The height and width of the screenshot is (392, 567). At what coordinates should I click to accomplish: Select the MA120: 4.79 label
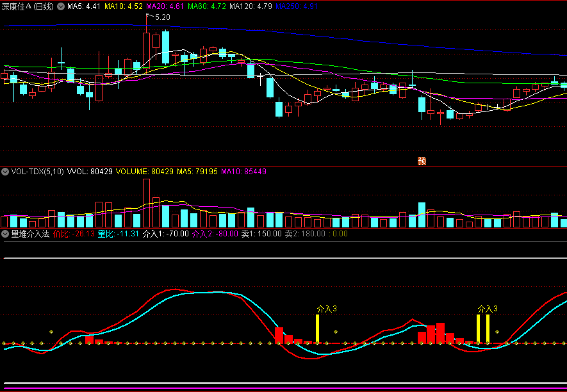point(251,6)
